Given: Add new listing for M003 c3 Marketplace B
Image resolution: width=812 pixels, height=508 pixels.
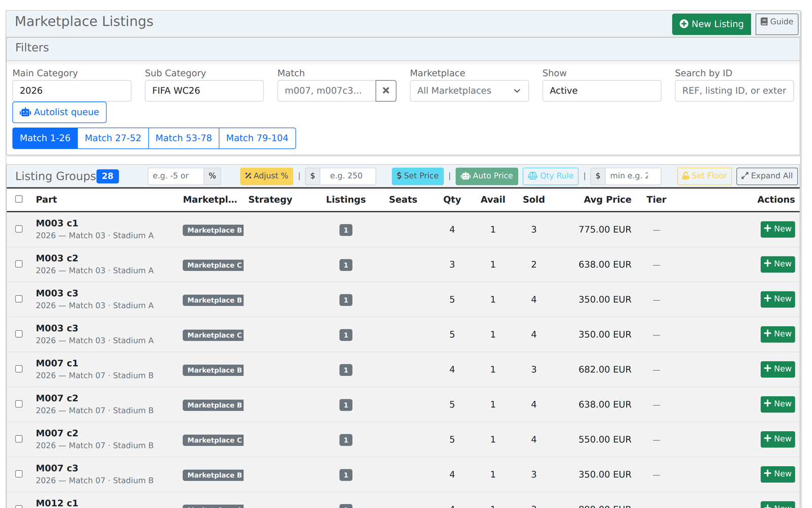Looking at the screenshot, I should point(777,299).
